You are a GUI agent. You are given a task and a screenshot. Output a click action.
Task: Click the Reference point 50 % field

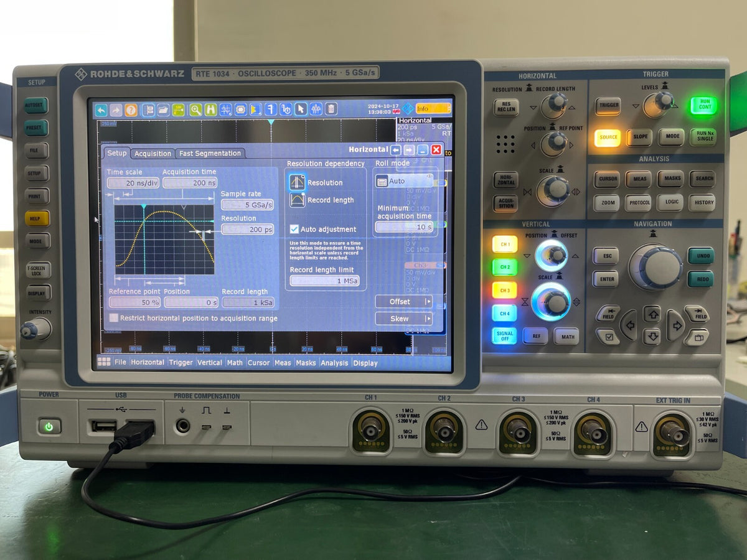pyautogui.click(x=134, y=302)
